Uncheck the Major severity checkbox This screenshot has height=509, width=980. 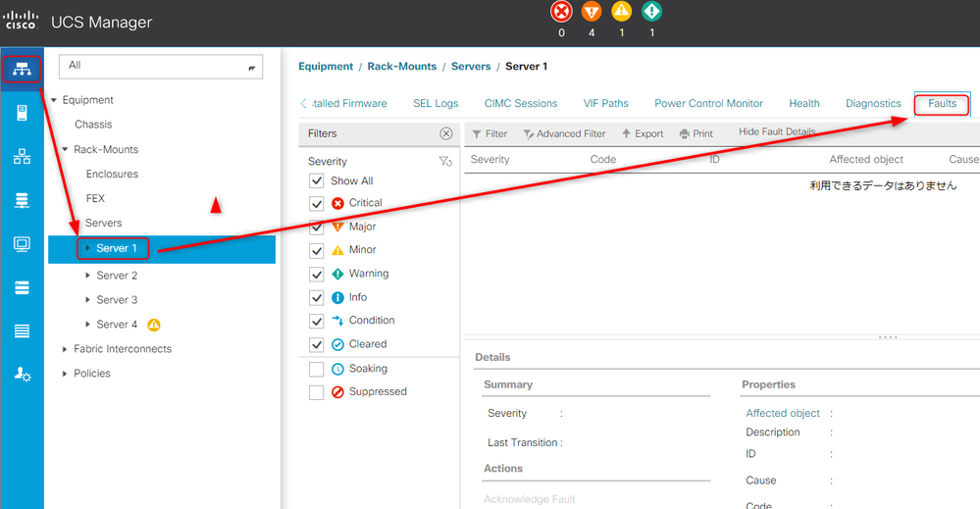click(316, 228)
